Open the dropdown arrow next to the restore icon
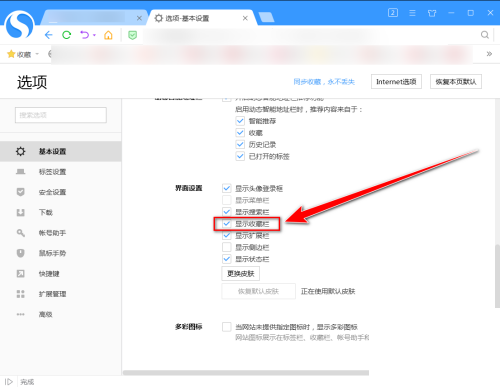500x387 pixels. coord(95,35)
